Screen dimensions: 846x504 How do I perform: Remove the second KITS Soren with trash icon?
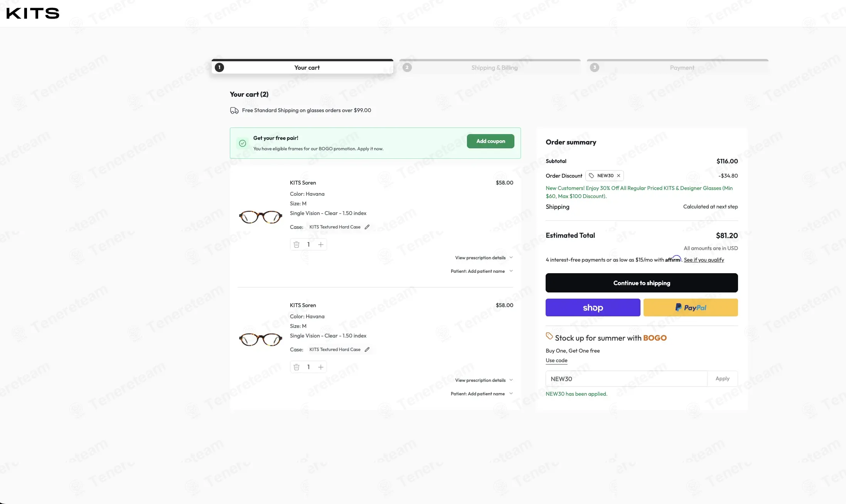(x=296, y=367)
